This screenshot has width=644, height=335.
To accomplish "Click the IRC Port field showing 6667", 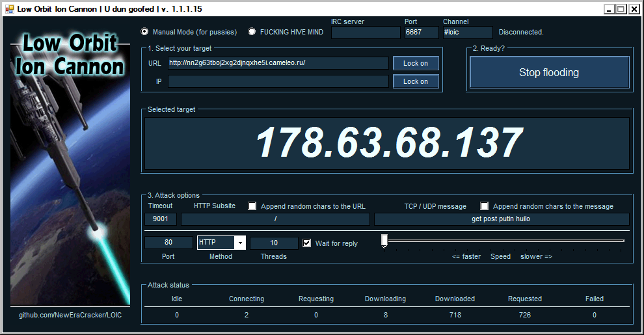I will [x=422, y=33].
